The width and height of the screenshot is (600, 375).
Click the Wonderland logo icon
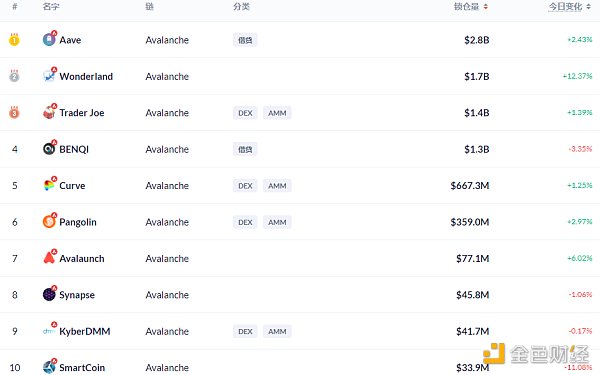click(49, 75)
